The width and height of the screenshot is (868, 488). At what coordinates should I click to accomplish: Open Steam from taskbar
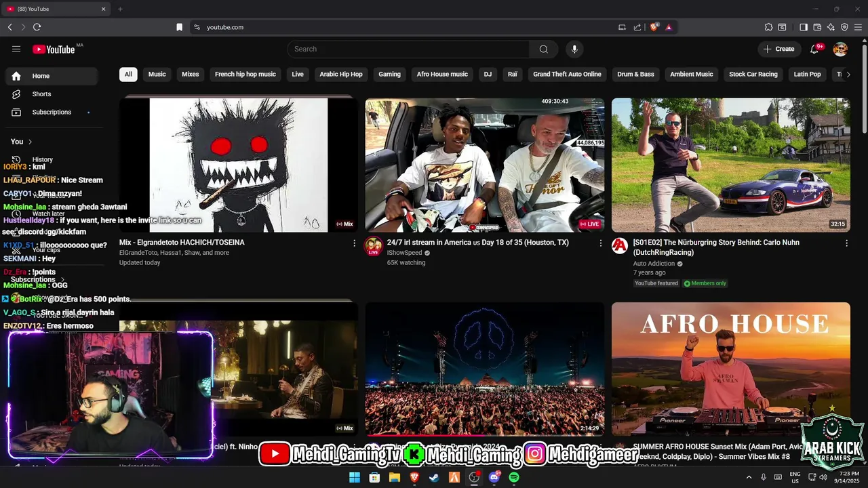click(434, 477)
